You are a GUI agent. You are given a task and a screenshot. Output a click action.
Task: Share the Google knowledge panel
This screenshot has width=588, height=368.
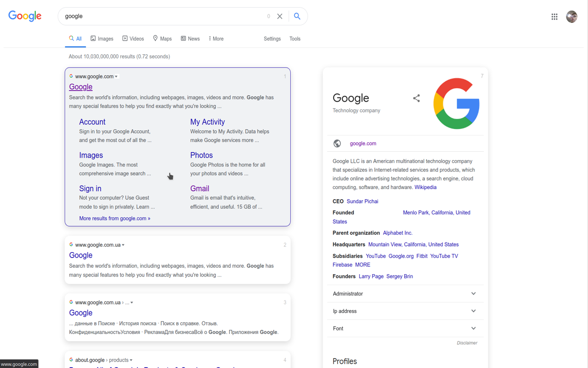pos(416,98)
